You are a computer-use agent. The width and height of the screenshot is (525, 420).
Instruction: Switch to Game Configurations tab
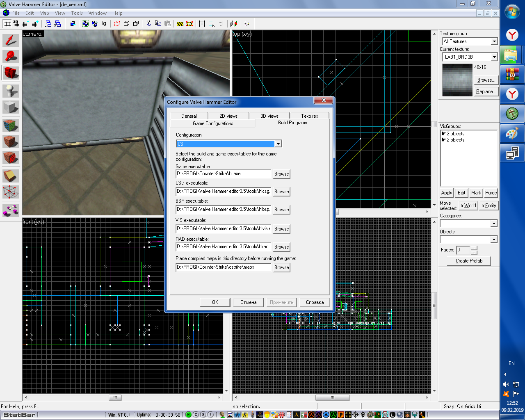pyautogui.click(x=213, y=123)
